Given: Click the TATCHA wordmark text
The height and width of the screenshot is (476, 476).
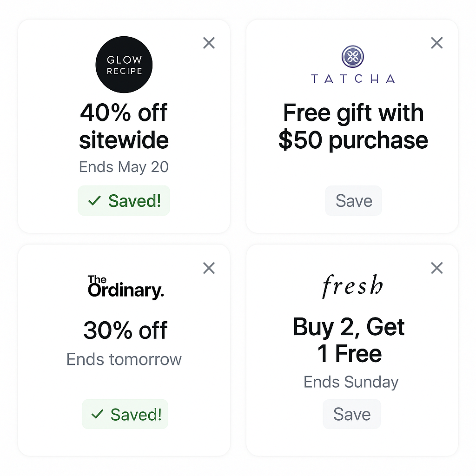Looking at the screenshot, I should point(353,79).
